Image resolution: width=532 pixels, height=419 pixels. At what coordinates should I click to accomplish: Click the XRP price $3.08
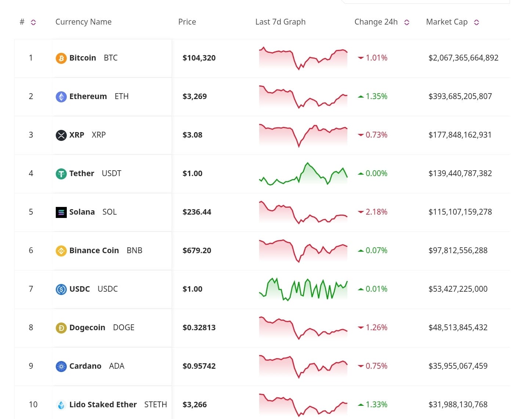coord(192,135)
